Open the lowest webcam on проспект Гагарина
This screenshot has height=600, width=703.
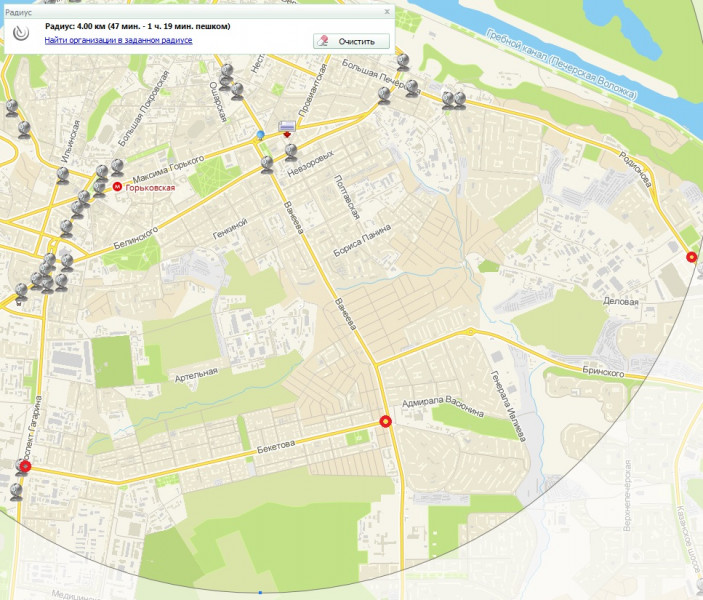[x=16, y=492]
